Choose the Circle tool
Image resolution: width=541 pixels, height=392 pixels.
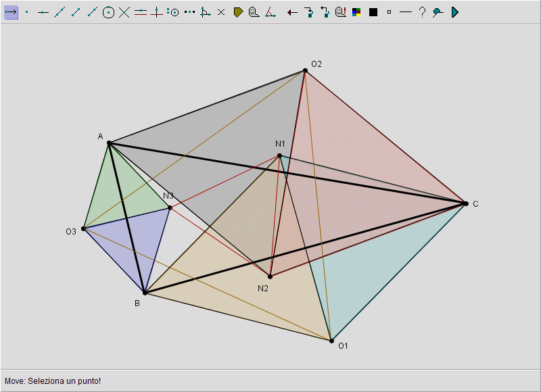(108, 12)
